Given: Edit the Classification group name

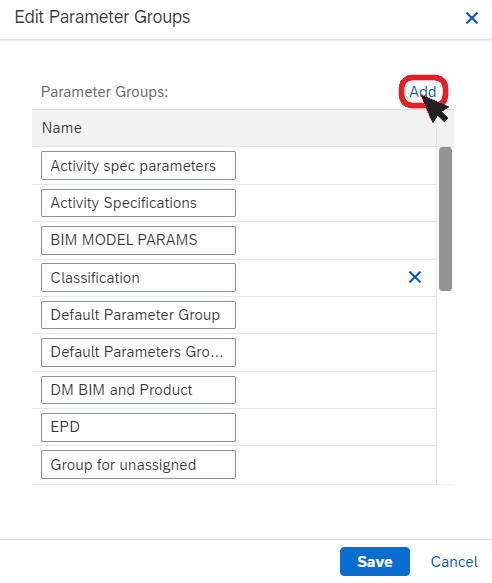Looking at the screenshot, I should click(138, 277).
